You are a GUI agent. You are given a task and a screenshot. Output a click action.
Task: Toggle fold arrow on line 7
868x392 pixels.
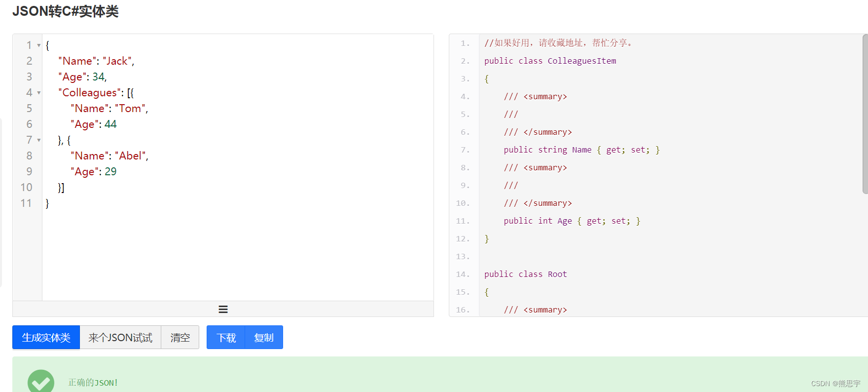coord(39,140)
